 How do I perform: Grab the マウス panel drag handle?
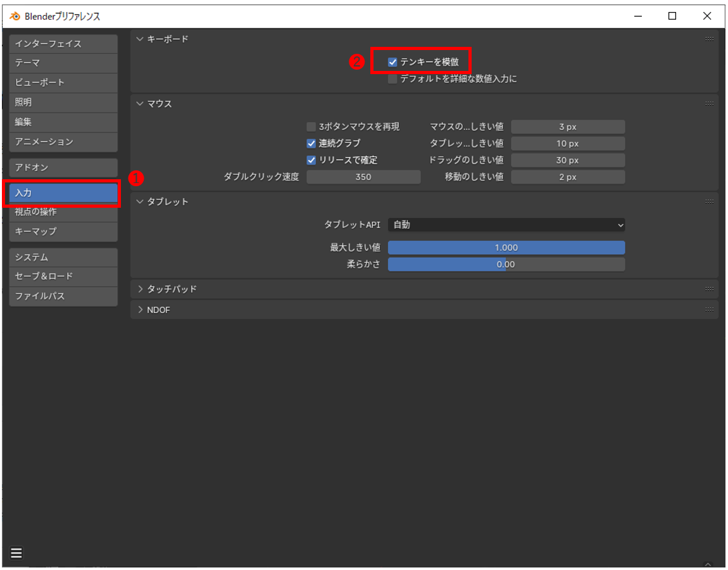point(709,104)
